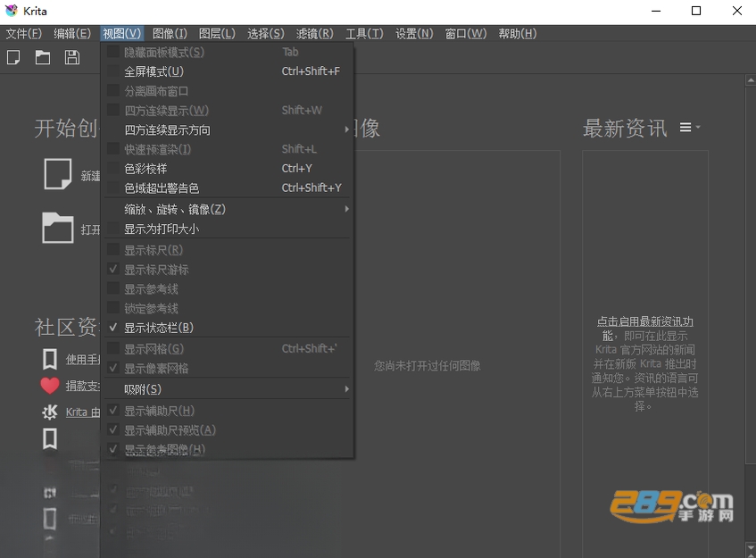Viewport: 756px width, 558px height.
Task: Click the large open folder icon on welcome page
Action: (58, 228)
